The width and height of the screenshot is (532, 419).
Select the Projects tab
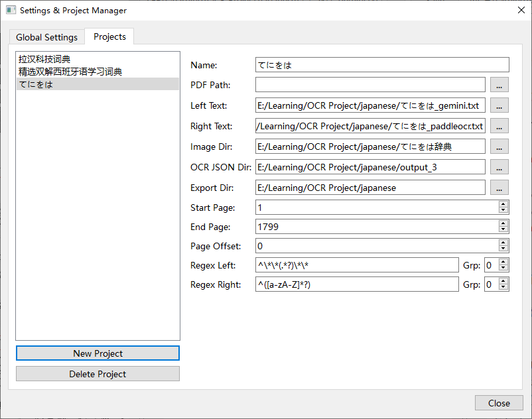click(x=109, y=36)
